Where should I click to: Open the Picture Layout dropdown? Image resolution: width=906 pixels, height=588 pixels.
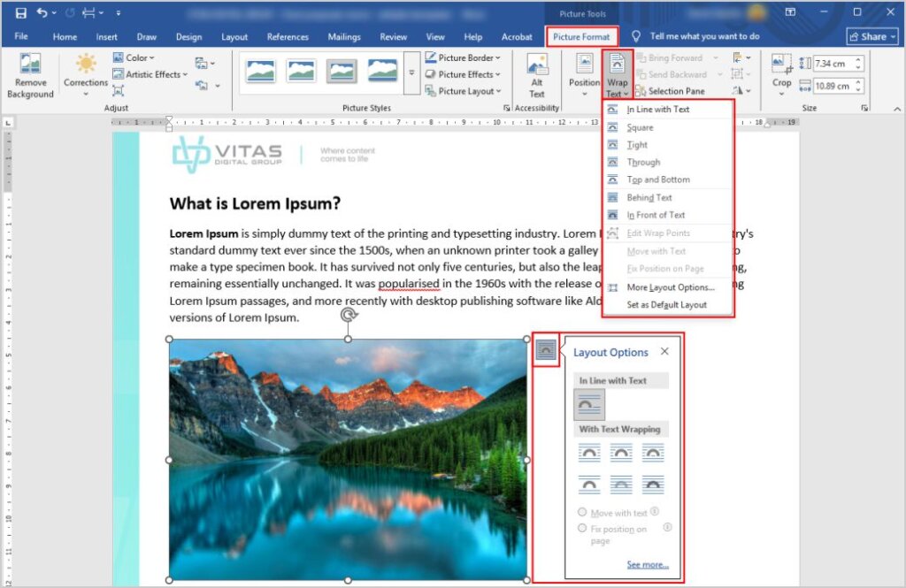(463, 91)
